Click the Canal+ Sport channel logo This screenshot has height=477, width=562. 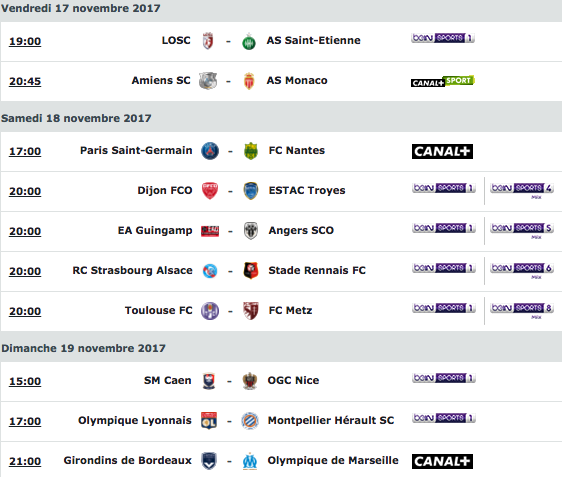point(443,81)
